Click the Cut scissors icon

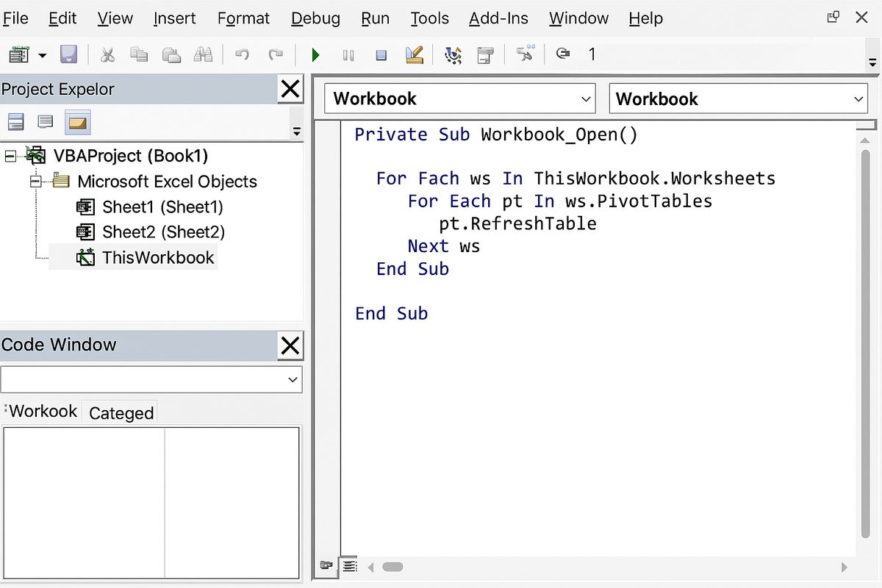click(x=108, y=54)
